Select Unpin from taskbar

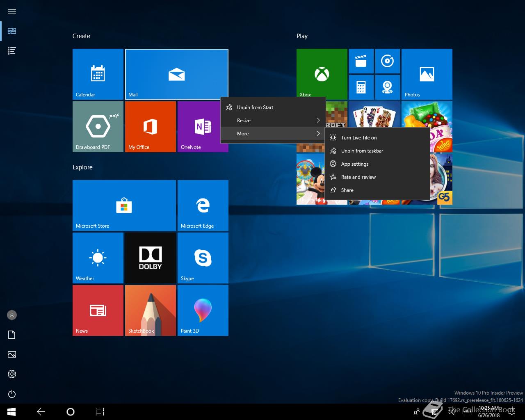tap(377, 151)
